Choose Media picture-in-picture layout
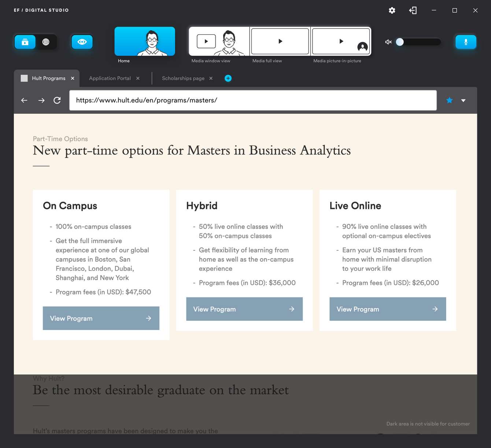Image resolution: width=491 pixels, height=448 pixels. tap(341, 41)
